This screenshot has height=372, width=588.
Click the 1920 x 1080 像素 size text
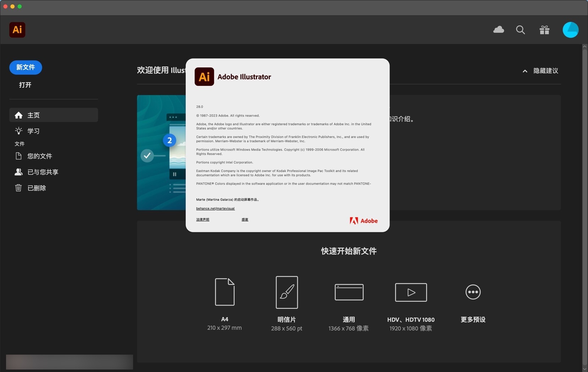[411, 329]
